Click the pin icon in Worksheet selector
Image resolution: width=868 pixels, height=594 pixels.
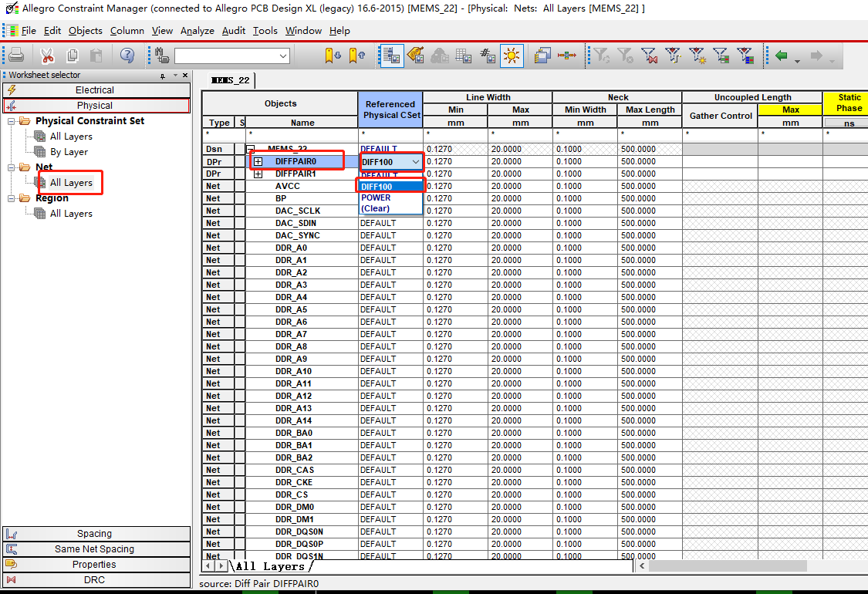pos(163,76)
